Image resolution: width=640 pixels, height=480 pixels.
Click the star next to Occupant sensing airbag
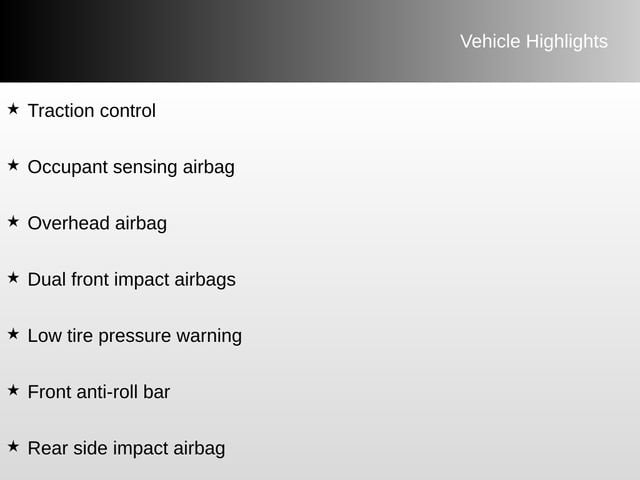pyautogui.click(x=13, y=165)
